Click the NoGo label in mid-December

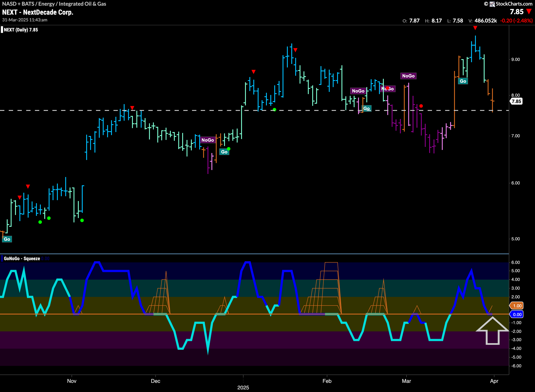(208, 140)
